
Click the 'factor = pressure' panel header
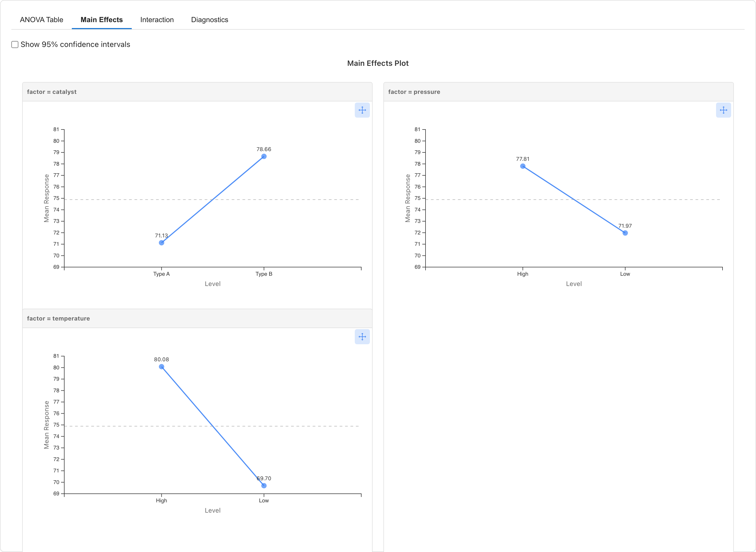pyautogui.click(x=558, y=92)
